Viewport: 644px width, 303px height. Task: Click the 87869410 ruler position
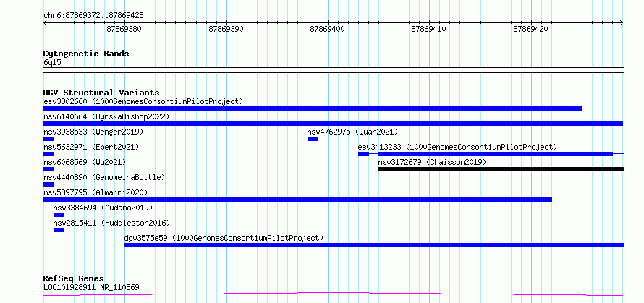pos(429,29)
